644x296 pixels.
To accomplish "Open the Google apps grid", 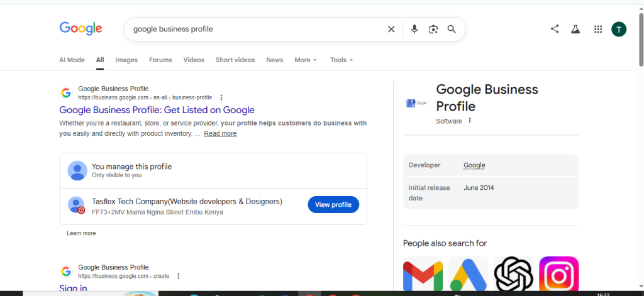I will [598, 29].
